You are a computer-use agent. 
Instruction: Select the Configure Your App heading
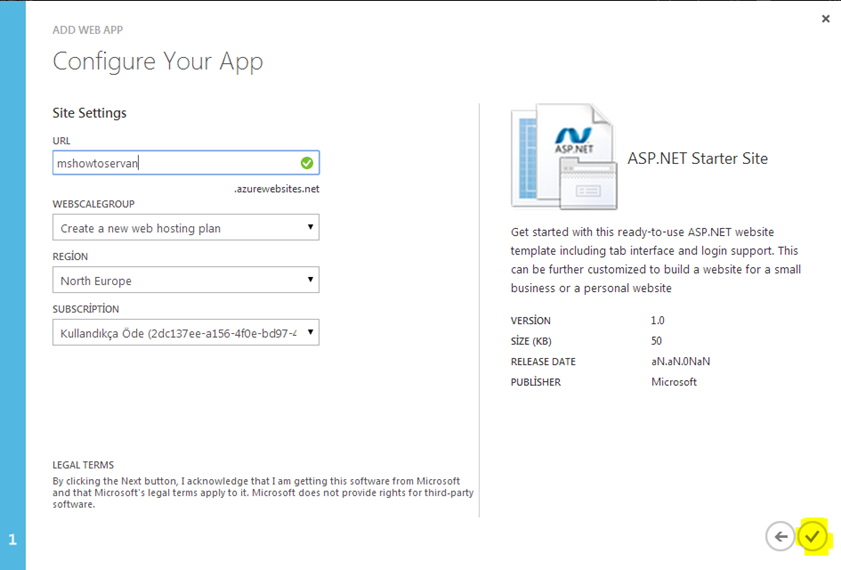[x=158, y=61]
